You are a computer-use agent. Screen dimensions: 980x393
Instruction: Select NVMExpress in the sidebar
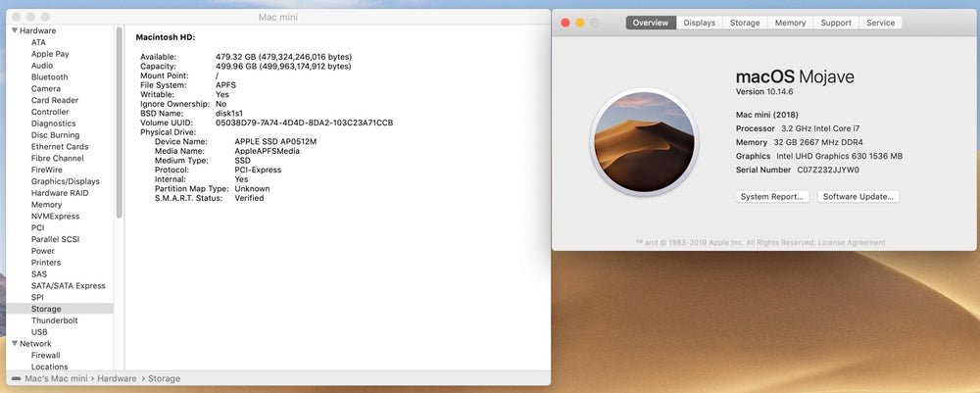[x=55, y=217]
